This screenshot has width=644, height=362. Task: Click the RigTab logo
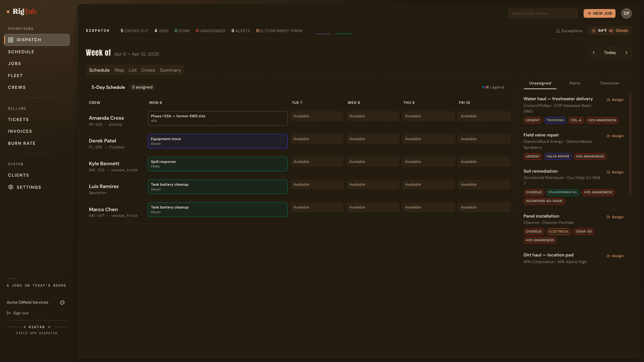21,12
